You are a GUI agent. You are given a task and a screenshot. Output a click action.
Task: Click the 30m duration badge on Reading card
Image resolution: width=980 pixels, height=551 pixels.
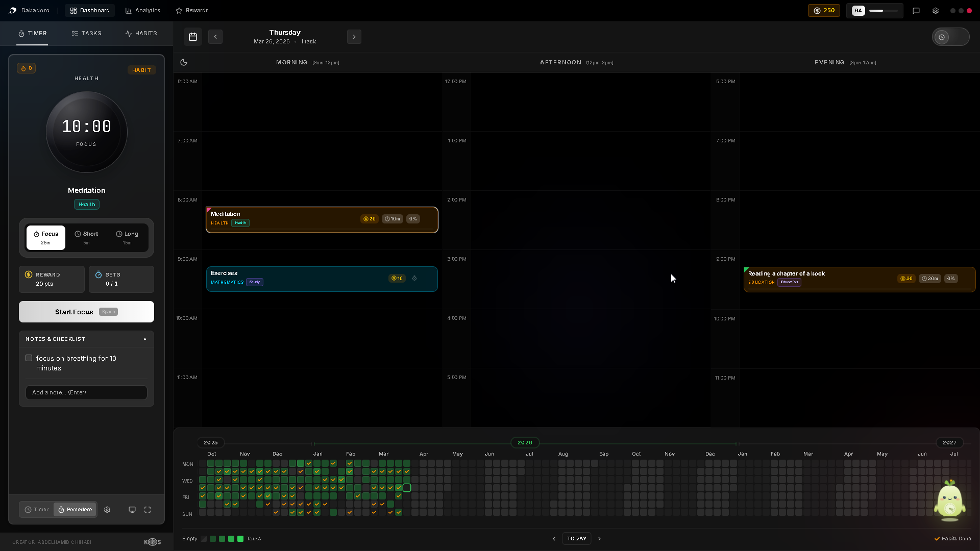point(930,279)
